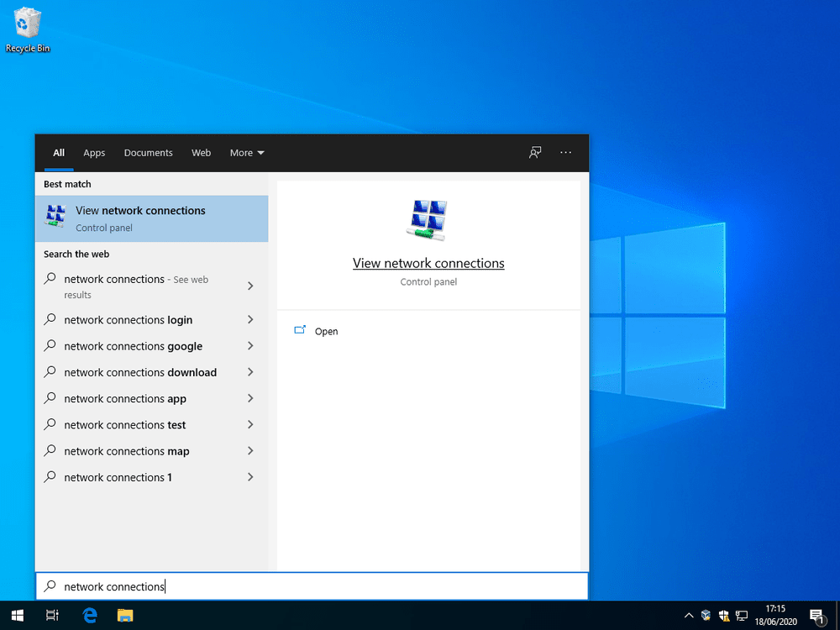Click the search icon beside network connections test
Viewport: 840px width, 630px height.
coord(50,424)
